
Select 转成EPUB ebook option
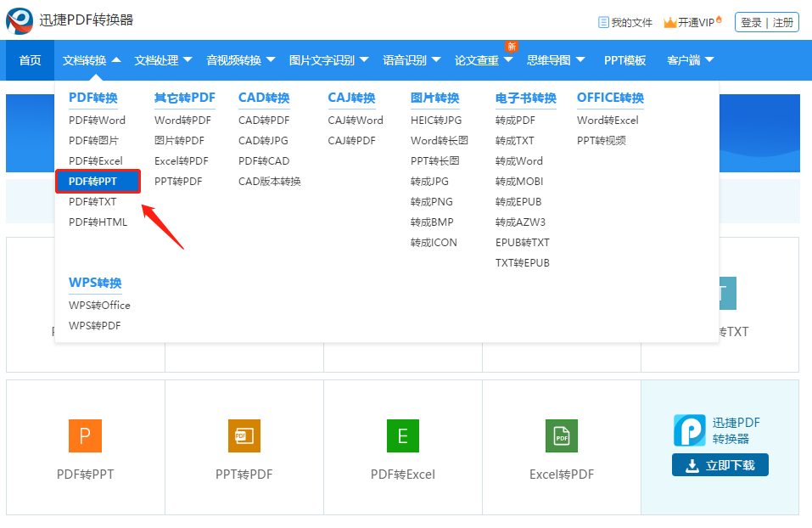click(518, 201)
